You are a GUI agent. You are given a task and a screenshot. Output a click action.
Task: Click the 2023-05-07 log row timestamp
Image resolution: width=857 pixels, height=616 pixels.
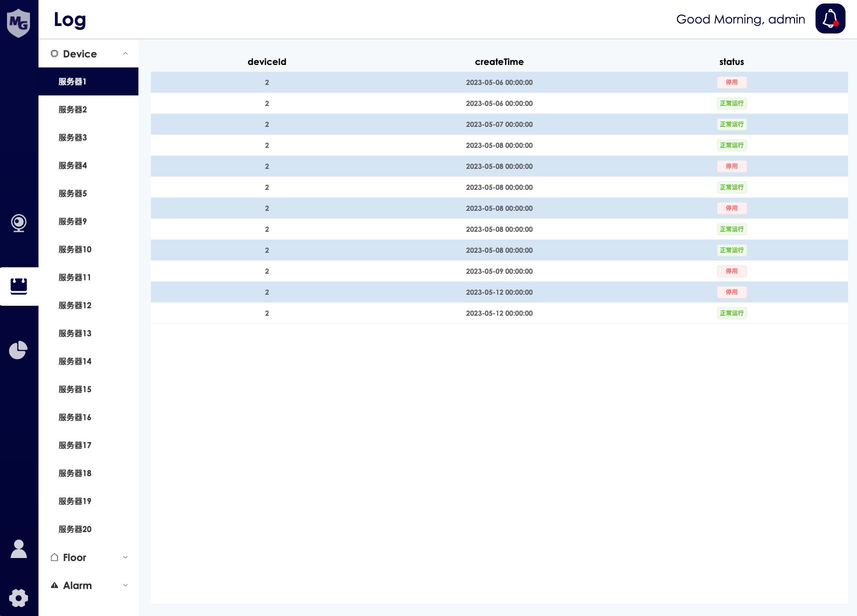click(499, 124)
